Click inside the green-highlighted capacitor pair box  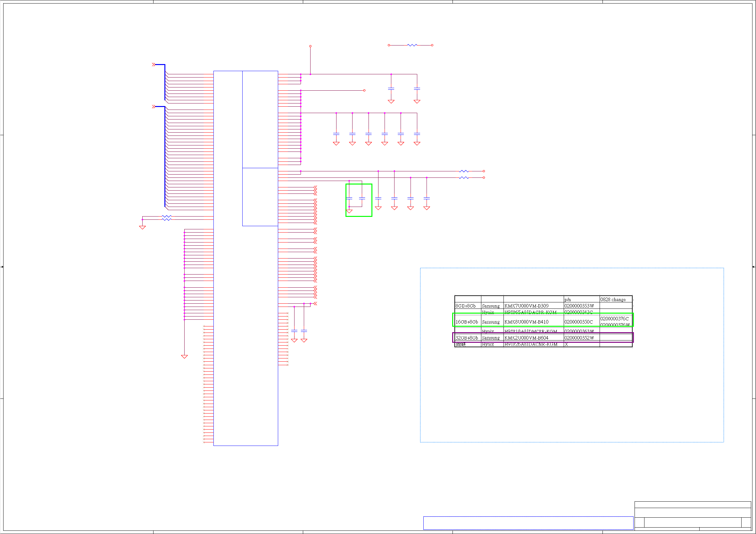pos(359,200)
